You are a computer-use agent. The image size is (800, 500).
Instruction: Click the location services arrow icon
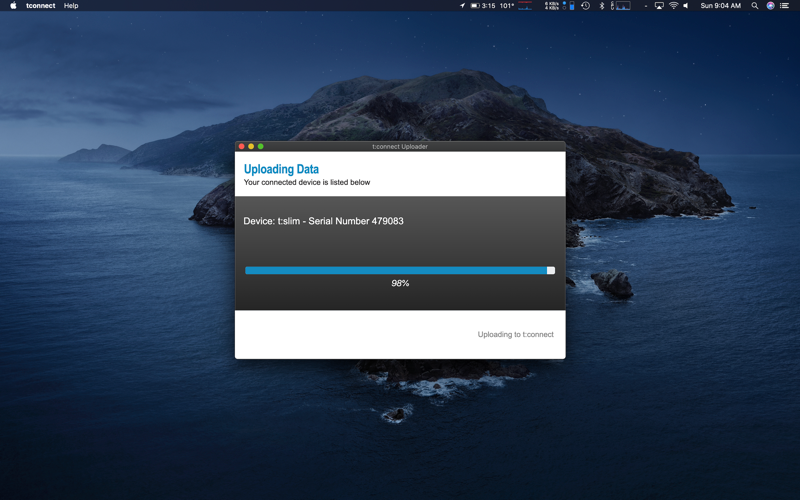point(462,6)
